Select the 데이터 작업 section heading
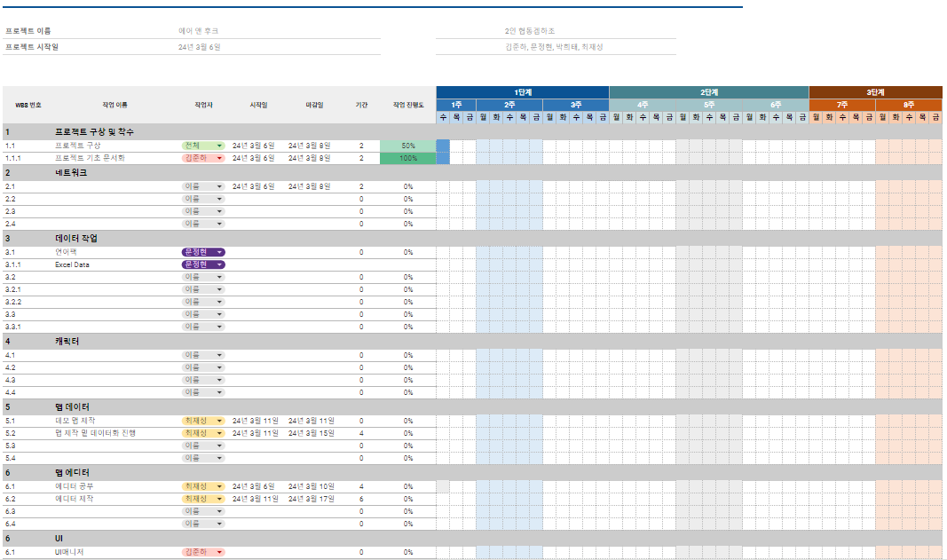 click(x=76, y=238)
